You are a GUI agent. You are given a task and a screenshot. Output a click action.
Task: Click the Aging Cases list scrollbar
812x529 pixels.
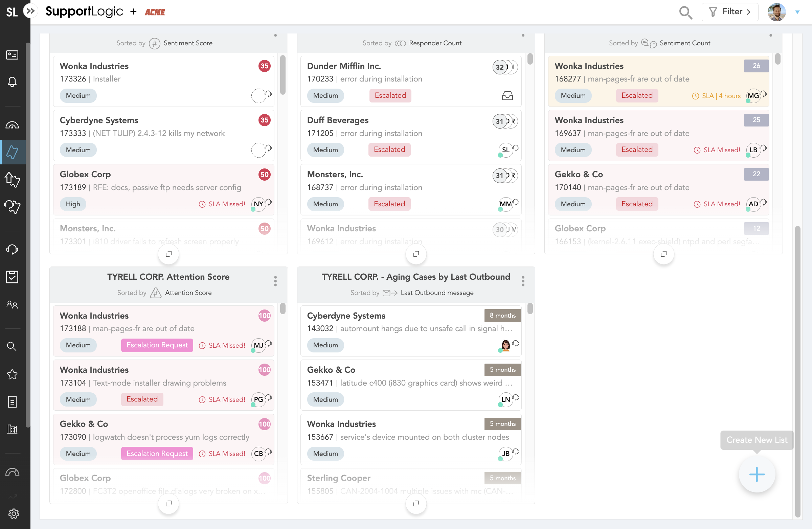[x=529, y=309]
